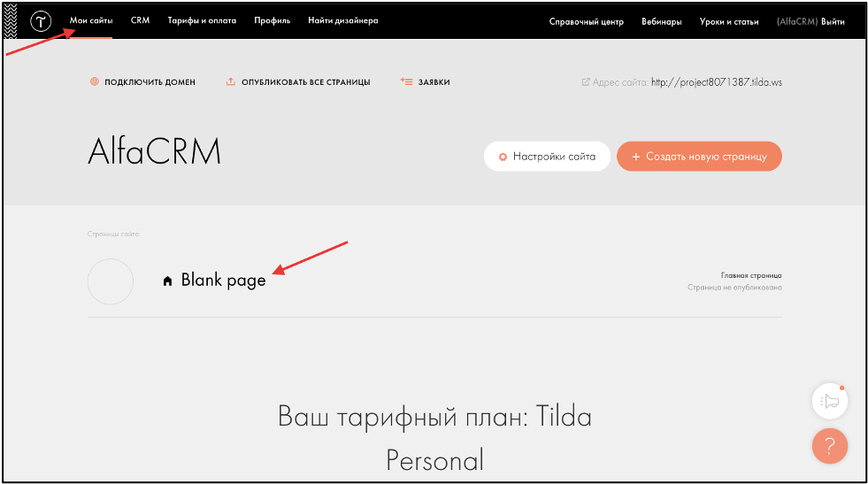Click the Главная страница label
868x484 pixels.
(751, 275)
